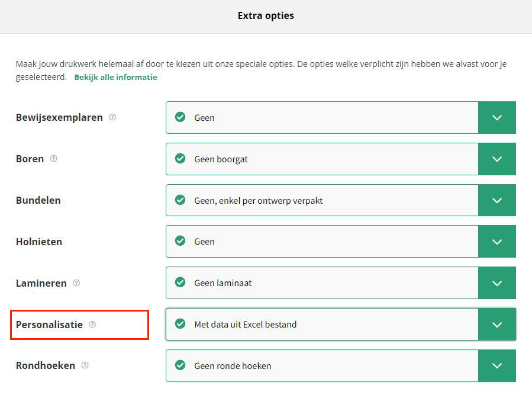Viewport: 532px width, 414px height.
Task: Expand the Bewijsexemplaren dropdown arrow
Action: (497, 117)
